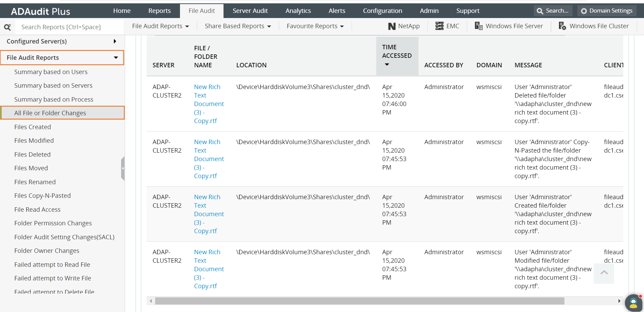Switch to the Server Audit tab
This screenshot has height=312, width=644.
pyautogui.click(x=250, y=11)
